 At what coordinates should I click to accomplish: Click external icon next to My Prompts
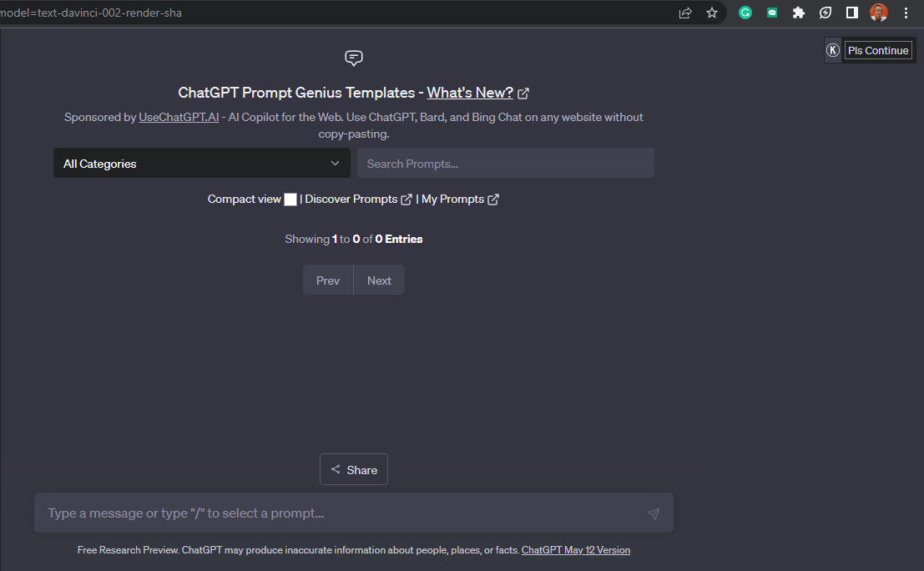pyautogui.click(x=493, y=200)
